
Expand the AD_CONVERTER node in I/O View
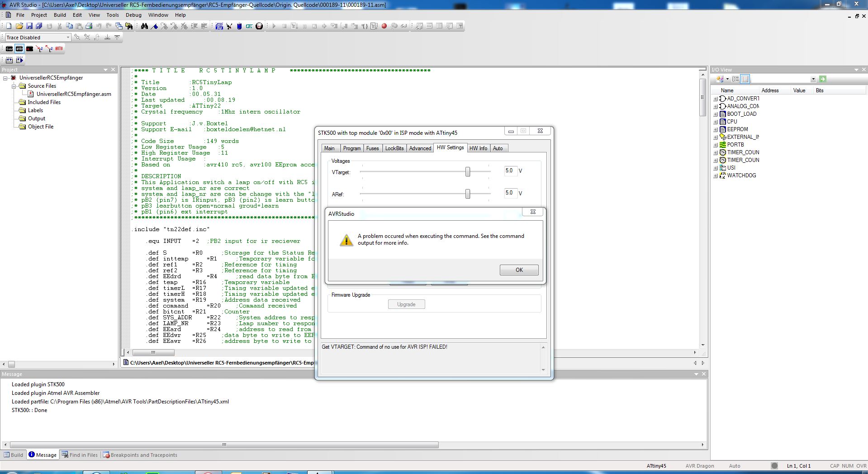pos(716,99)
